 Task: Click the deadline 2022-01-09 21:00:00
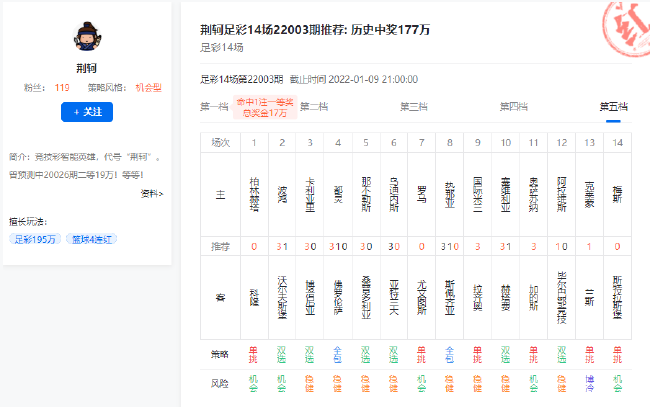tap(373, 79)
